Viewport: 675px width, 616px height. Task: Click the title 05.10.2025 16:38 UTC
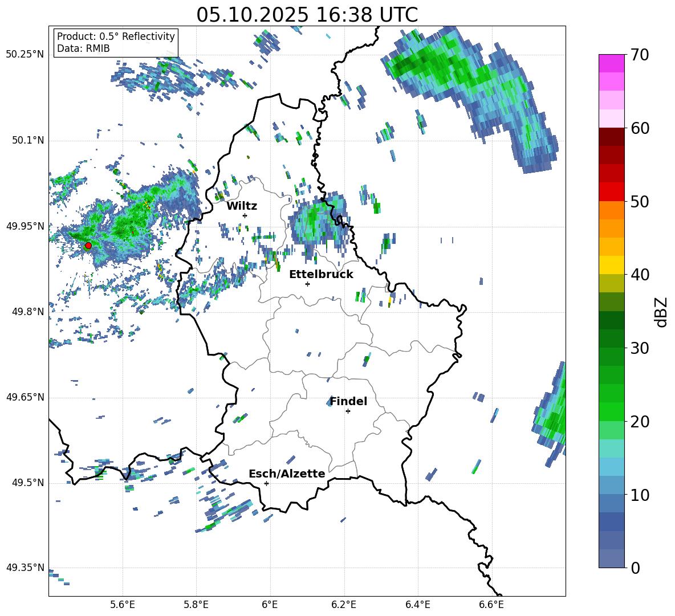point(307,15)
